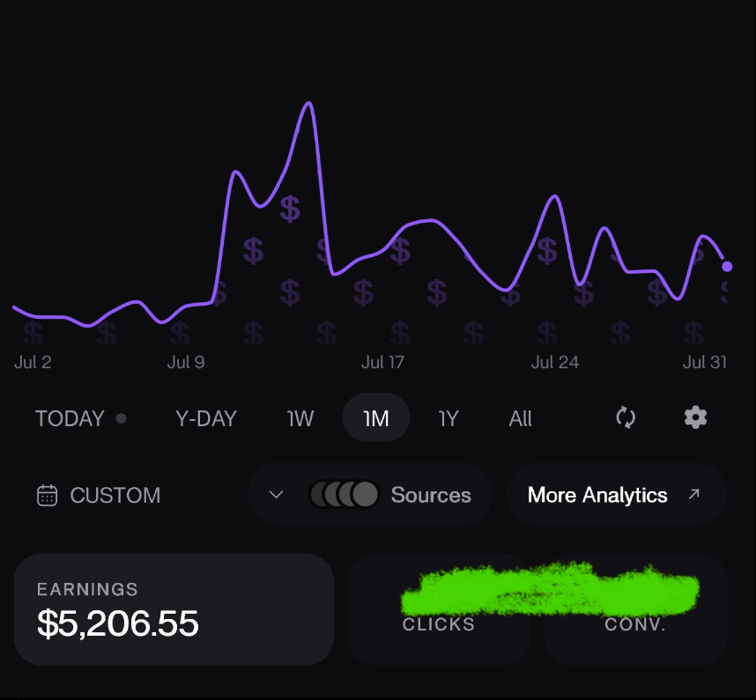This screenshot has width=756, height=700.
Task: Select the CLICKS stat card
Action: 439,609
